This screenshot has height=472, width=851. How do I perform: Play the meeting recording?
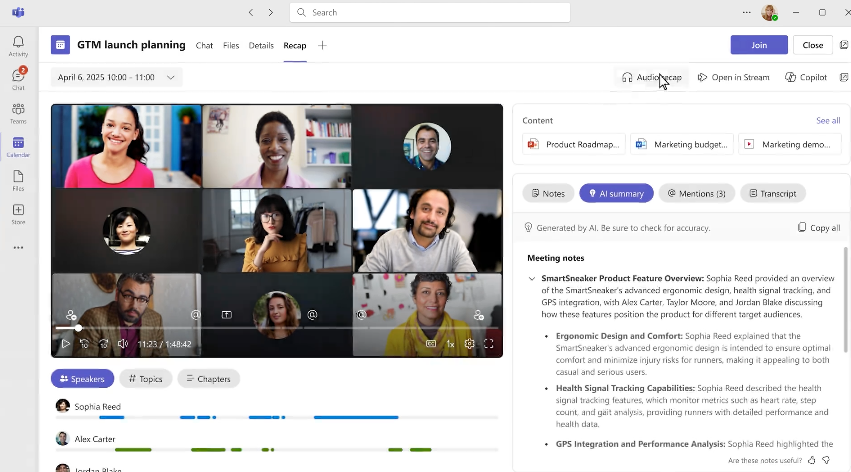tap(65, 343)
